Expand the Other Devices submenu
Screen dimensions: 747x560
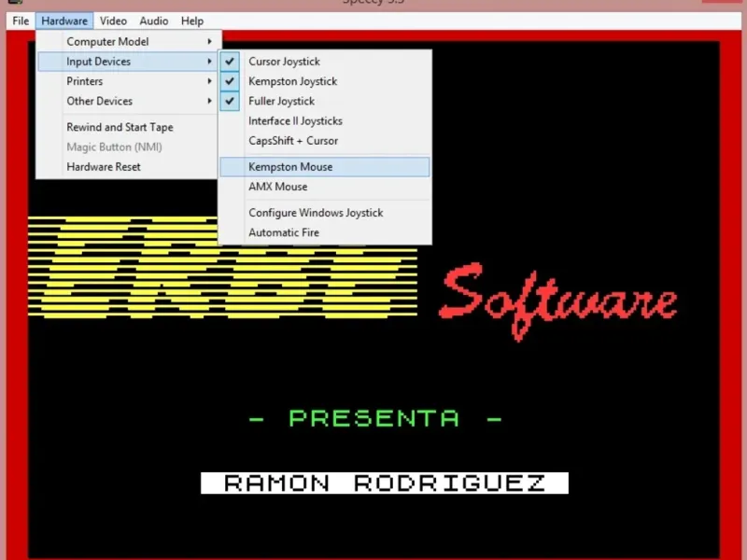pyautogui.click(x=128, y=101)
